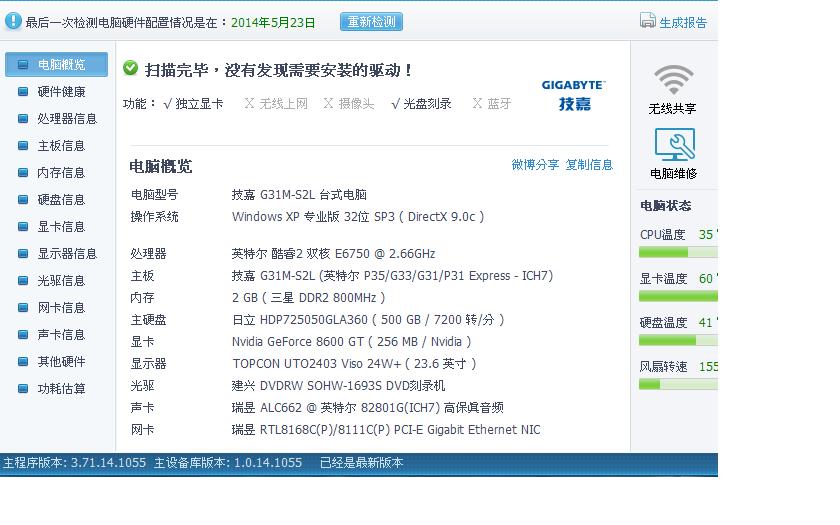Click the 显卡温度 green bar

pos(678,296)
